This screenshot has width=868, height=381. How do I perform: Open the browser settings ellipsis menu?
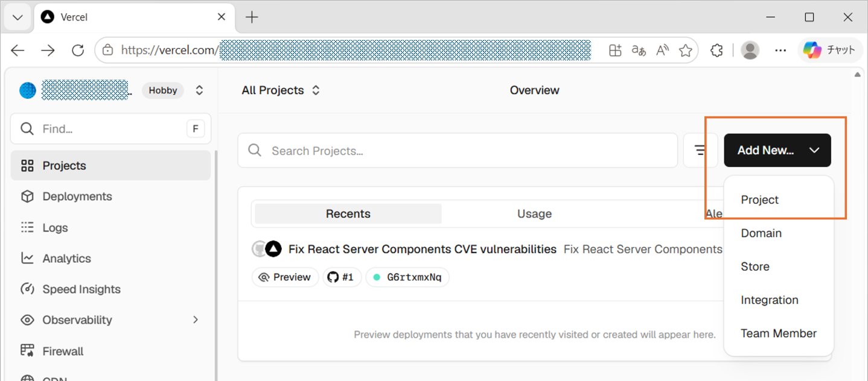coord(780,51)
